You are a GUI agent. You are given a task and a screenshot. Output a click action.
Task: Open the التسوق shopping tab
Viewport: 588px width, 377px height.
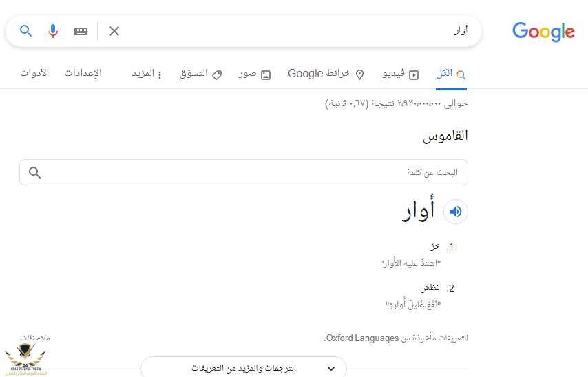[200, 74]
